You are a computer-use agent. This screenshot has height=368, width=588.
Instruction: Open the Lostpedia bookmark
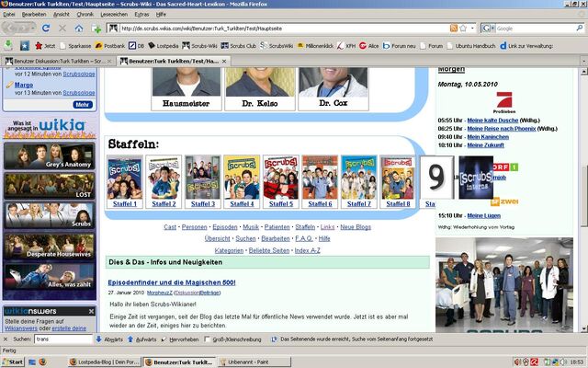coord(164,46)
